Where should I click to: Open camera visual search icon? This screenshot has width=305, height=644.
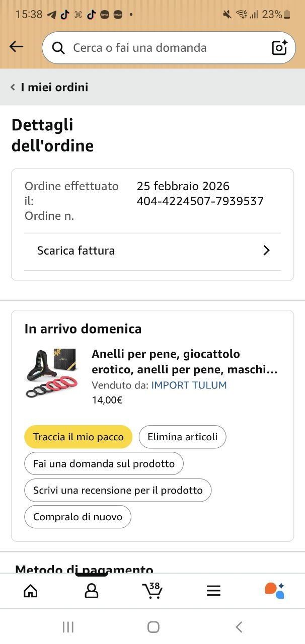[279, 48]
